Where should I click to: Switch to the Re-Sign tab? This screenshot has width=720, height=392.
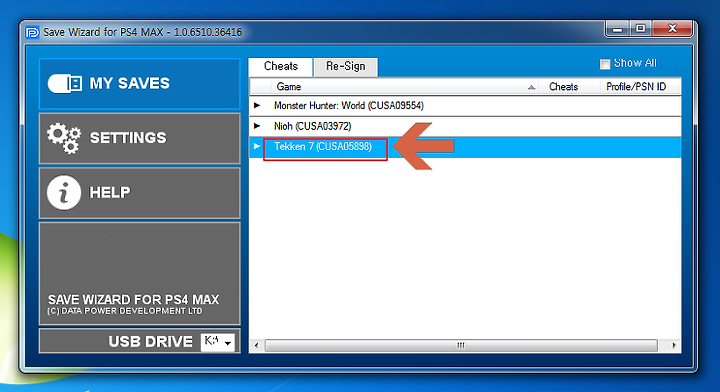point(346,67)
